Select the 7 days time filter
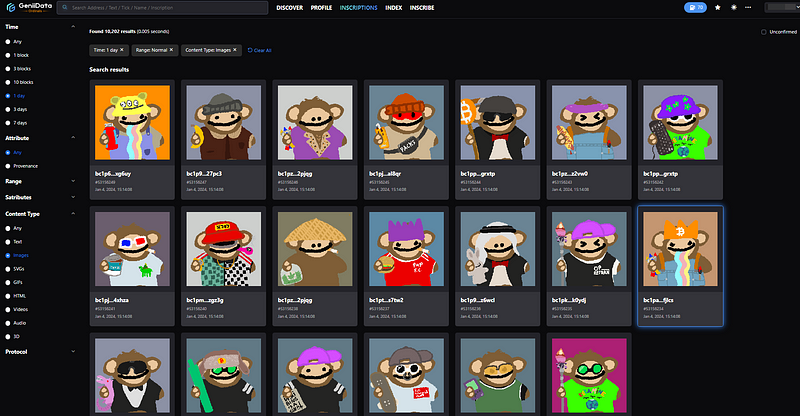Viewport: 800px width, 416px height. [x=8, y=123]
